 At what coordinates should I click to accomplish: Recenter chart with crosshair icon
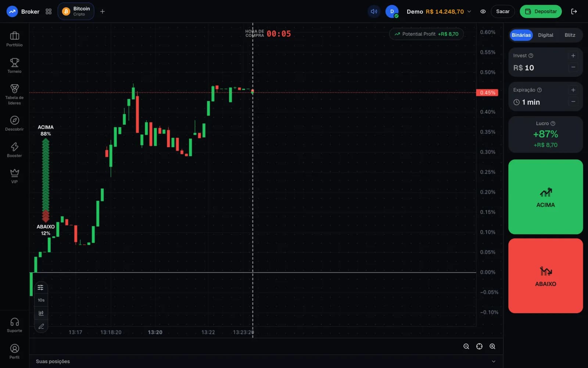[x=479, y=346]
